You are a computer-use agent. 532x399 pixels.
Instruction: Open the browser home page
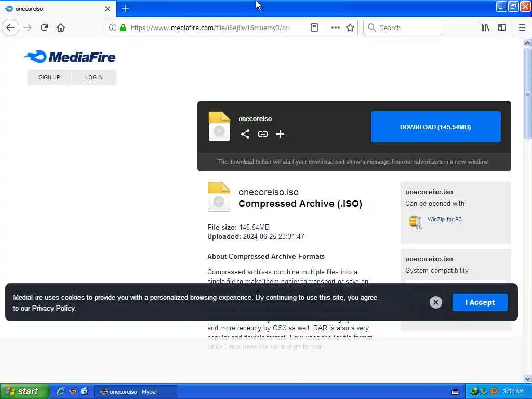click(x=61, y=28)
